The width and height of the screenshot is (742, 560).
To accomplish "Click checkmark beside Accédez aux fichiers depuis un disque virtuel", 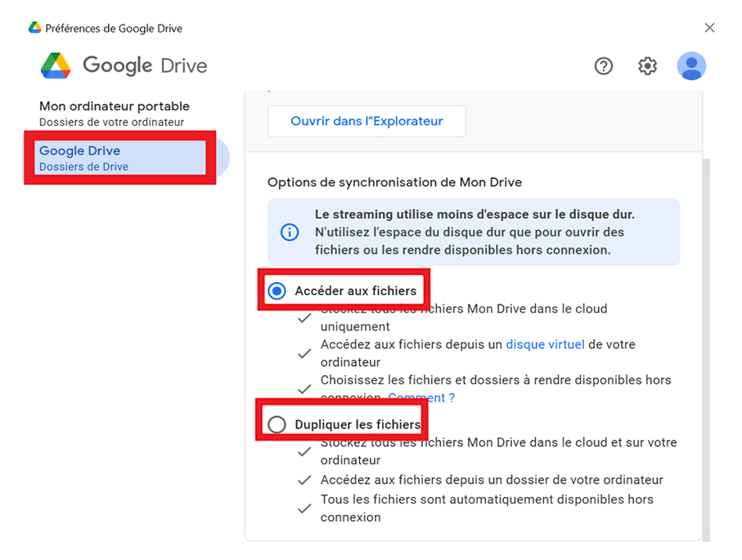I will coord(304,353).
